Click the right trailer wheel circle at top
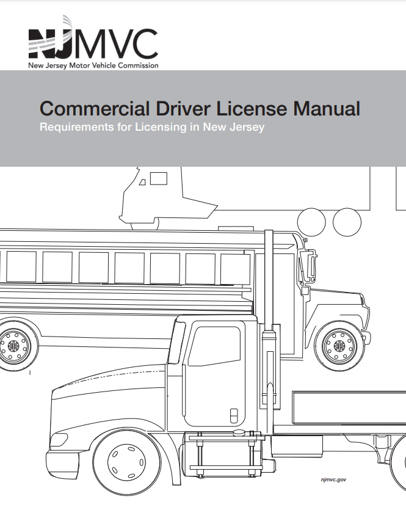This screenshot has height=532, width=406. click(347, 222)
